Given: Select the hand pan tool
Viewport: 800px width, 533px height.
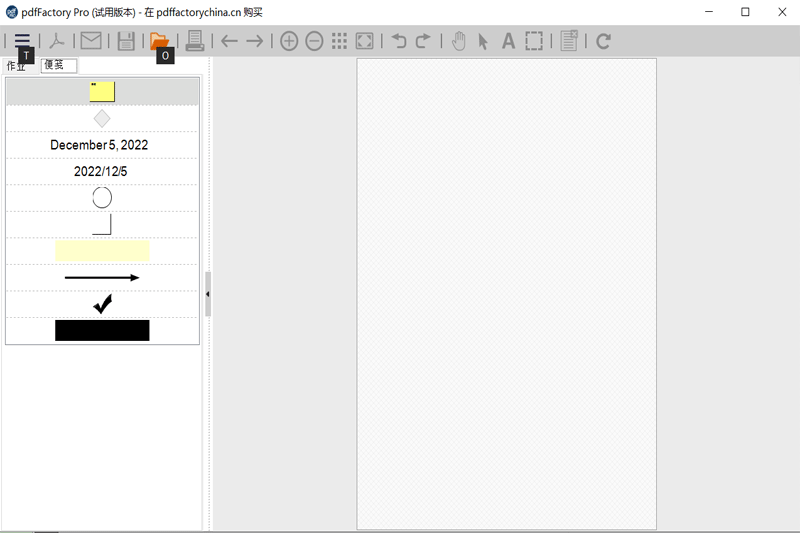Looking at the screenshot, I should (459, 41).
